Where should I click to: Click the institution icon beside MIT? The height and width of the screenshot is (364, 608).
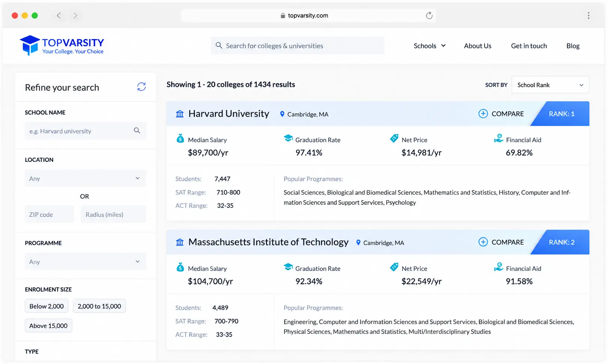(x=180, y=243)
